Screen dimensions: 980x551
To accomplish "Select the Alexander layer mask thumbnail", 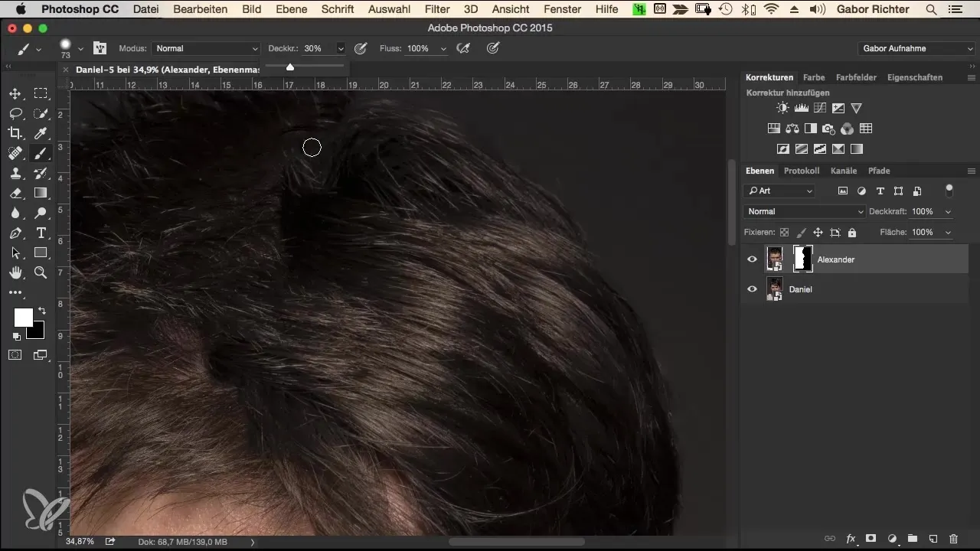I will click(x=802, y=259).
